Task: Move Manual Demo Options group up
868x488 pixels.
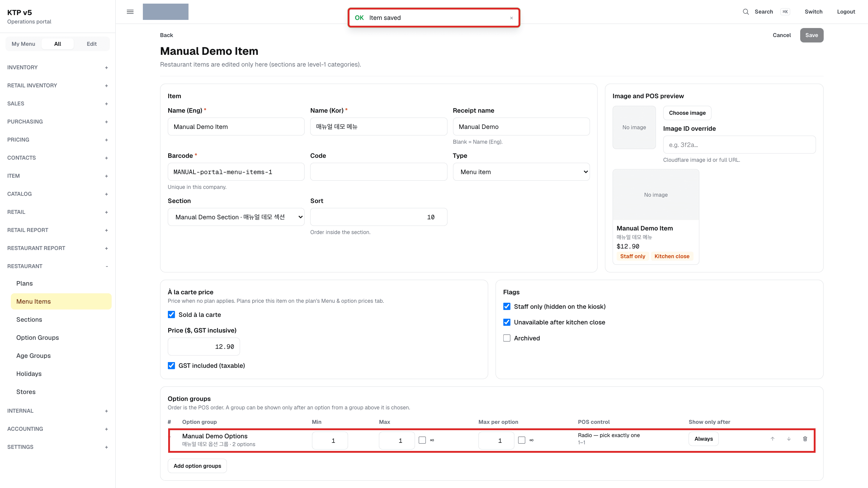Action: pyautogui.click(x=772, y=439)
